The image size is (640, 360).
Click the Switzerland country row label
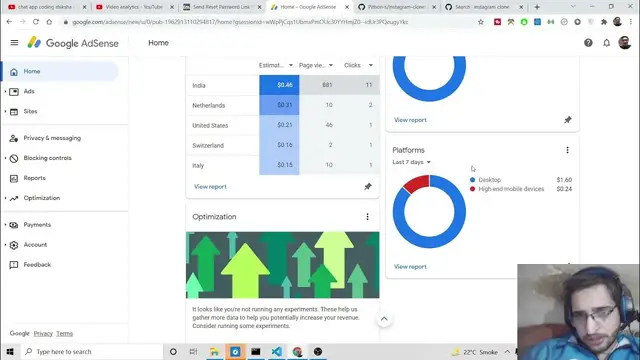click(208, 145)
